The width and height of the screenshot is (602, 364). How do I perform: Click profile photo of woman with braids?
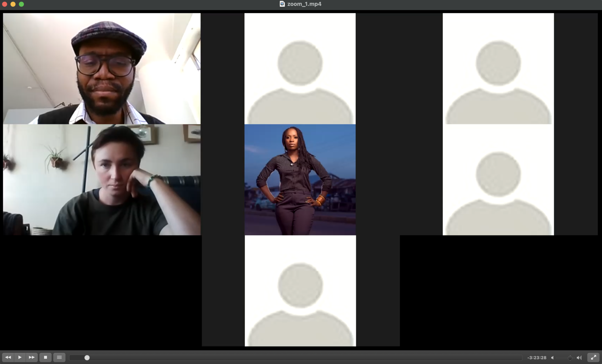click(x=300, y=180)
